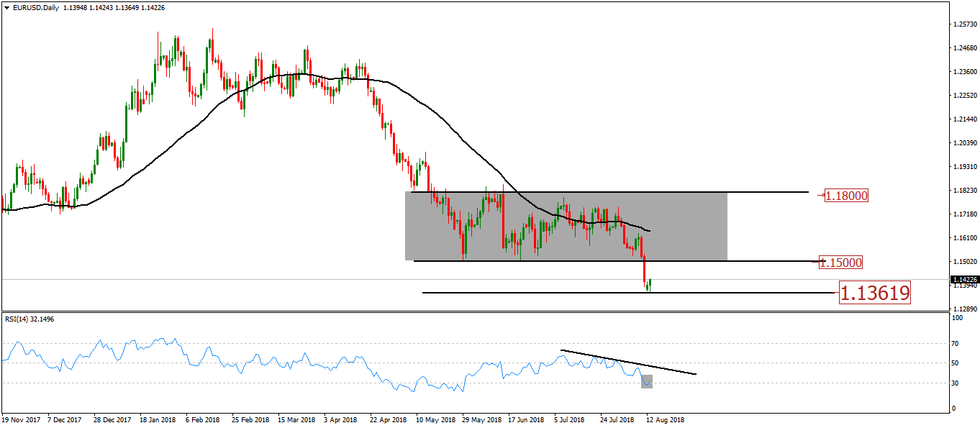Image resolution: width=980 pixels, height=428 pixels.
Task: Click the 1.25730 price axis label
Action: click(x=963, y=24)
